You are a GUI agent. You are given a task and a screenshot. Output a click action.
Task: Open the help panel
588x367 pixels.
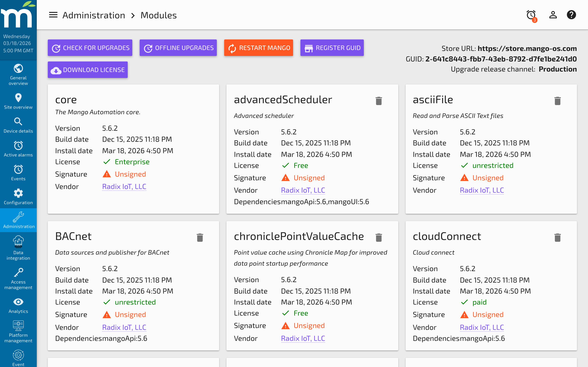[571, 15]
